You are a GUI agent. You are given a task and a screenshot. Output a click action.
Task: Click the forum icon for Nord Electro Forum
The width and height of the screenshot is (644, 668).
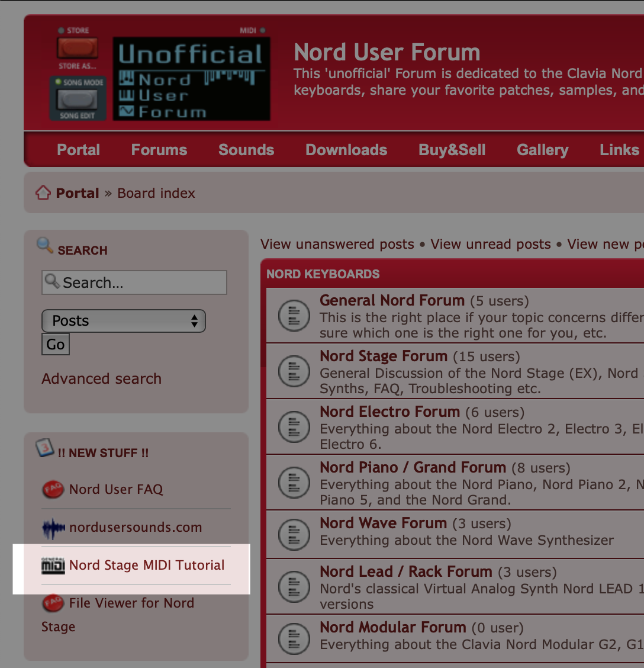point(294,427)
